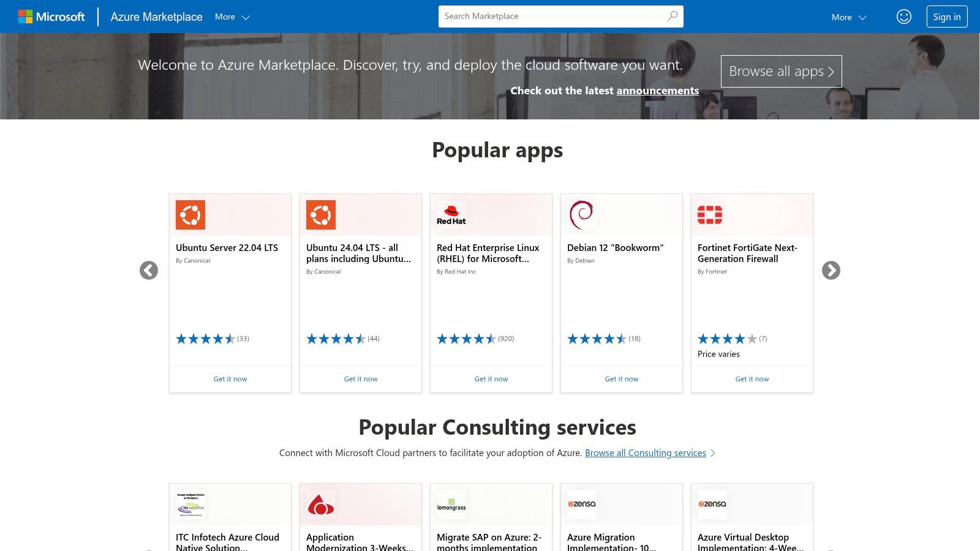Viewport: 980px width, 551px height.
Task: Click "By Red Hat Inc" publisher text
Action: (456, 272)
